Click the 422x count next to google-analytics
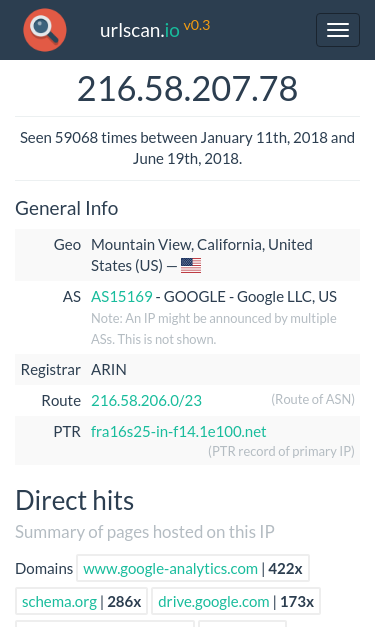 click(285, 569)
